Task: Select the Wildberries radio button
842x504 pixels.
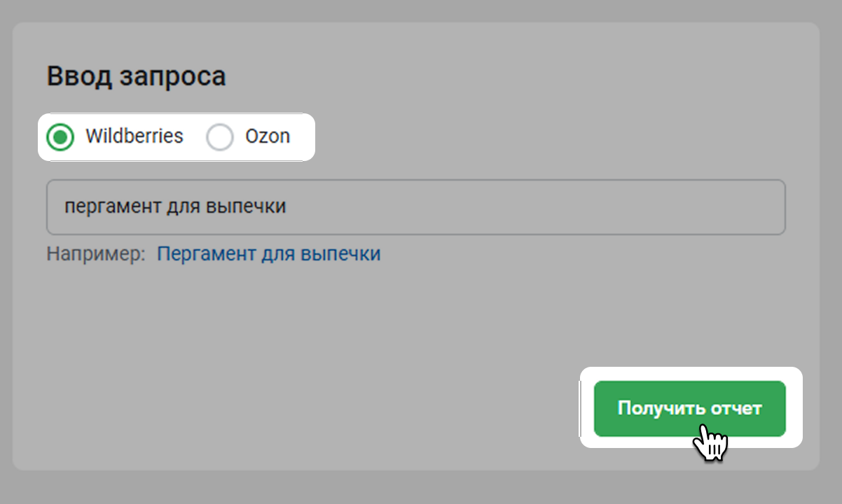Action: [x=61, y=137]
